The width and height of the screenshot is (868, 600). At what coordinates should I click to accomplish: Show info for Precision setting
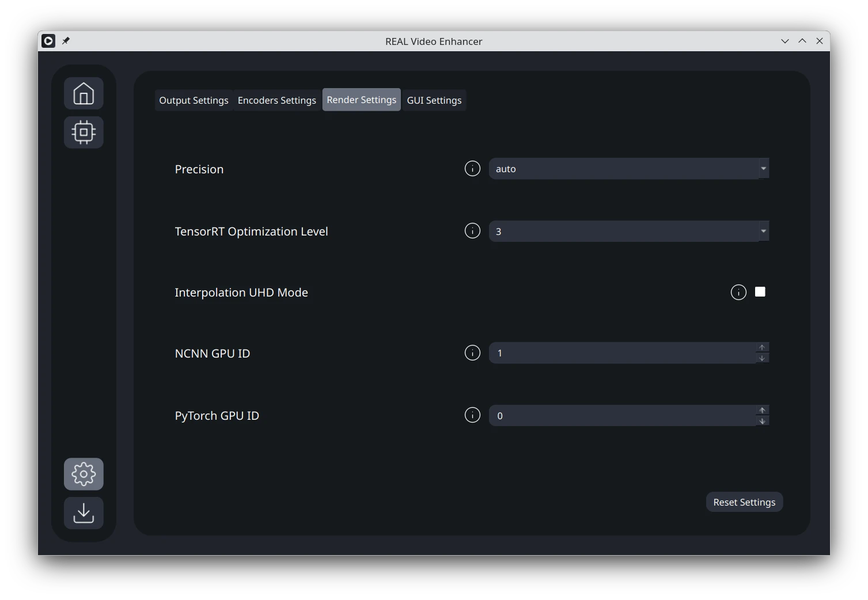(x=472, y=169)
